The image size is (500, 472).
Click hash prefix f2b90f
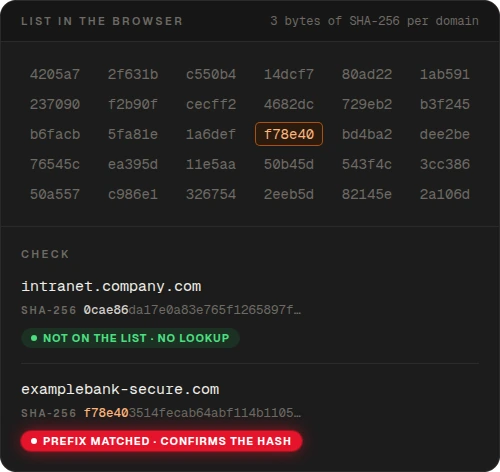(133, 104)
